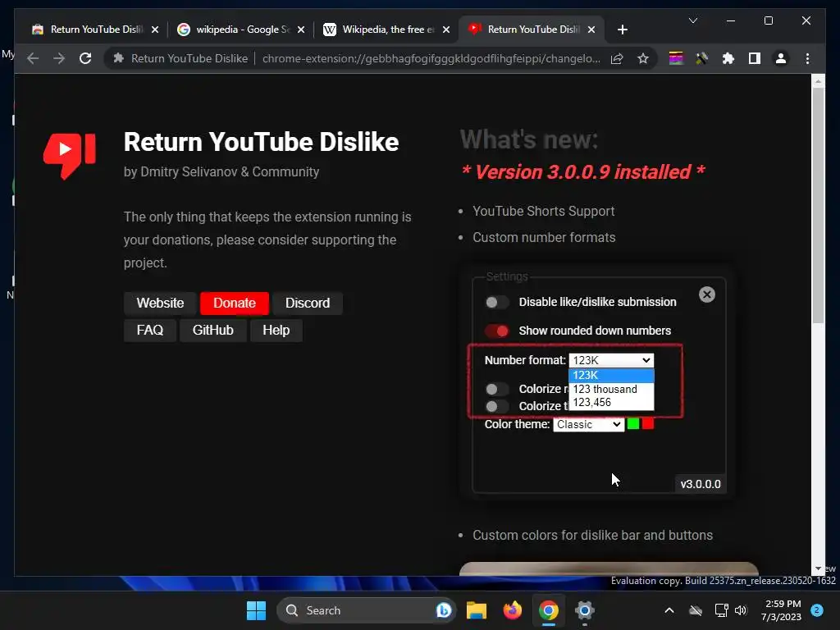The height and width of the screenshot is (630, 840).
Task: Click the red color swatch
Action: [x=648, y=424]
